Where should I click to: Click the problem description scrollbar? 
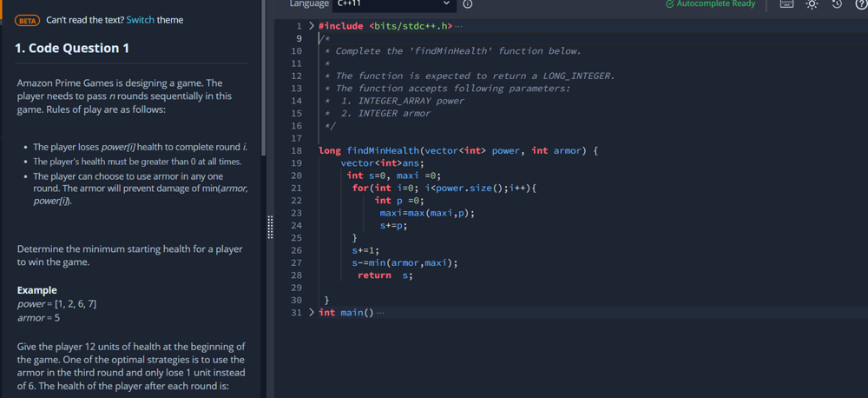(x=264, y=77)
